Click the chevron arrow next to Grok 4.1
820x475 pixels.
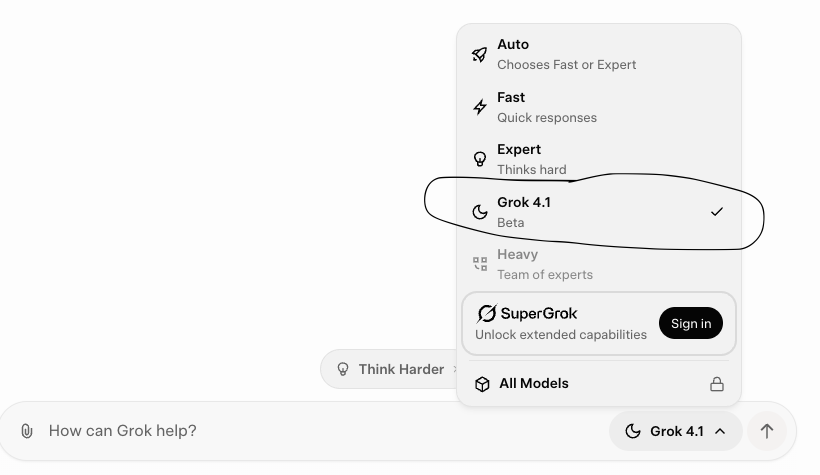[x=720, y=431]
